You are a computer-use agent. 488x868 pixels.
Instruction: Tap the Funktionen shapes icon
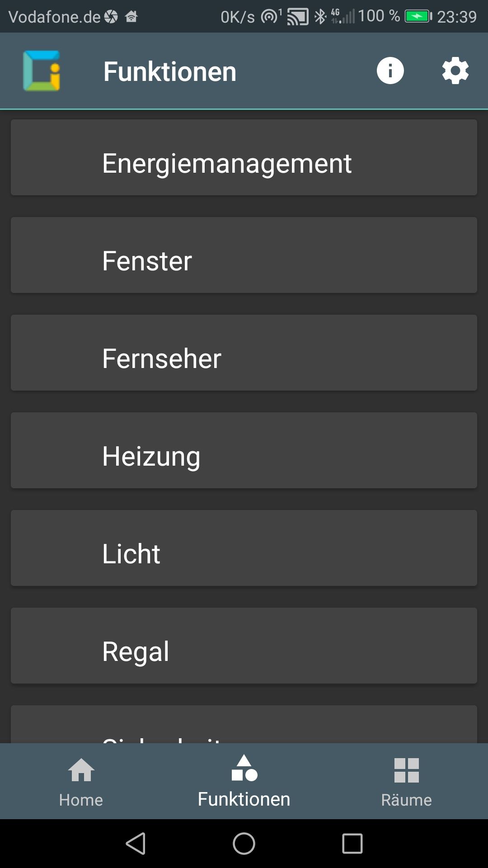(244, 768)
